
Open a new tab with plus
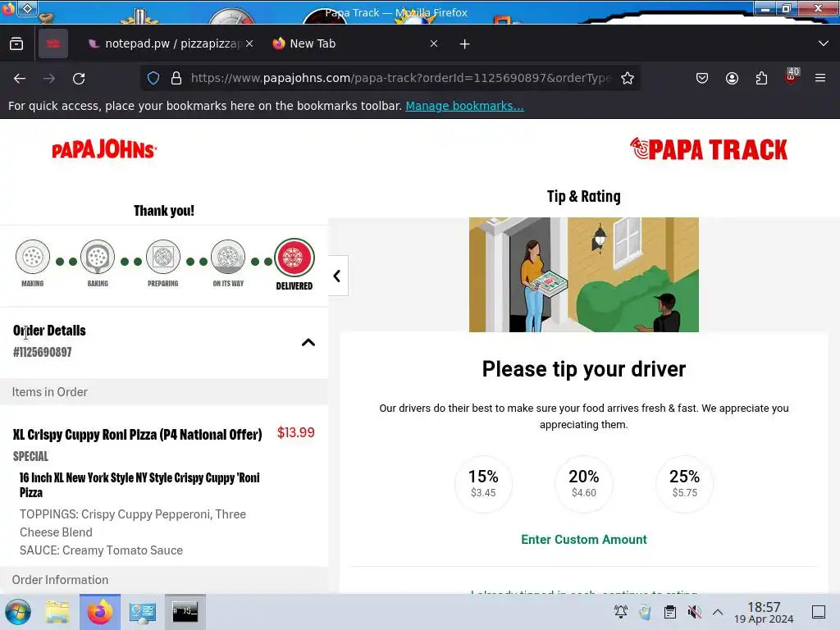click(464, 44)
